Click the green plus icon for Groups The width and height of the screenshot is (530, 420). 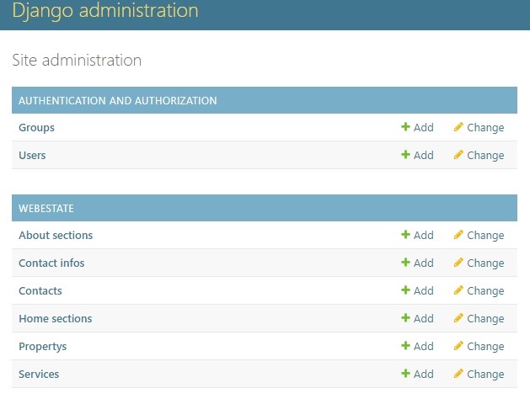[x=405, y=127]
